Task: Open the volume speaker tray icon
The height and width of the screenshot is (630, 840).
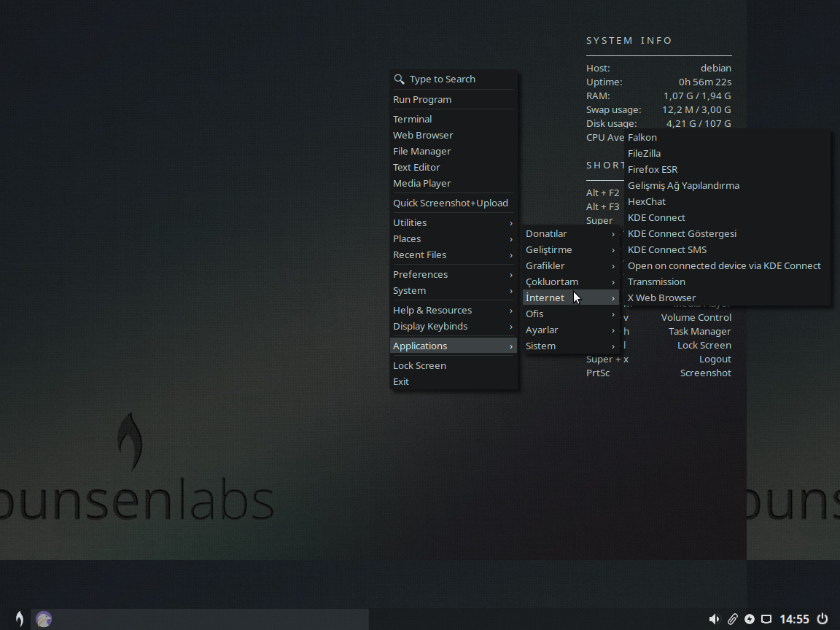Action: [x=714, y=619]
